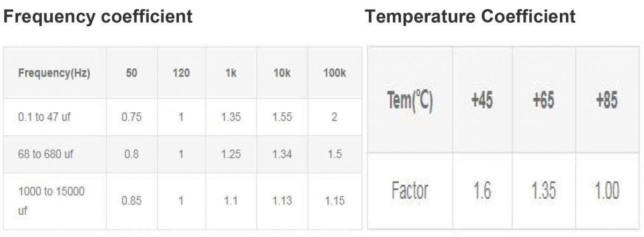Viewport: 644px width, 237px height.
Task: Click the 0.75 coefficient cell
Action: click(x=131, y=117)
